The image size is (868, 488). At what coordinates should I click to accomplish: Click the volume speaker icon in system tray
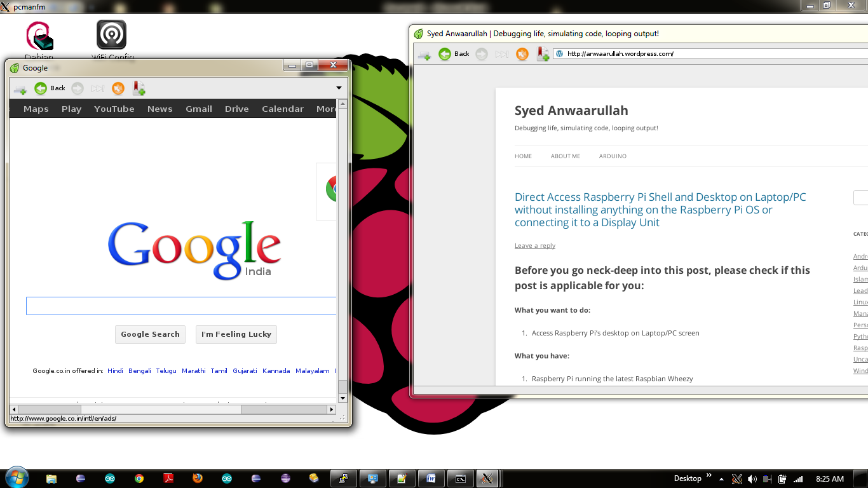point(752,479)
